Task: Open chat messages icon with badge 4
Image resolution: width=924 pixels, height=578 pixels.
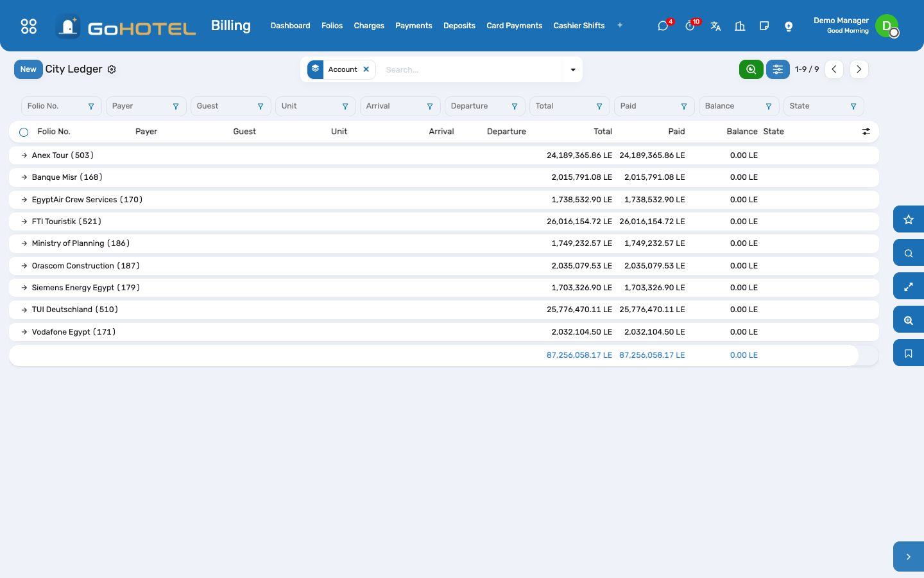Action: tap(663, 26)
